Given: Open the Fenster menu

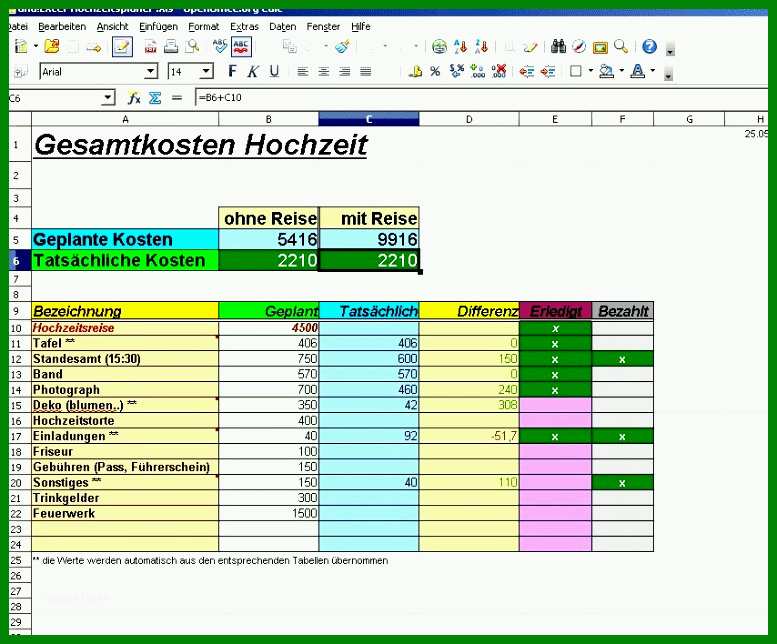Looking at the screenshot, I should (x=323, y=27).
